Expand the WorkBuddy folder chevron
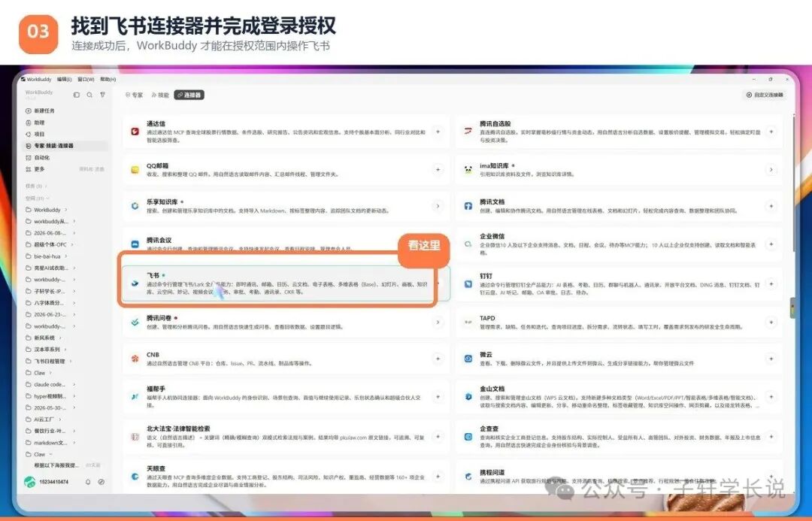Screen dimensions: 812x521 [65, 210]
